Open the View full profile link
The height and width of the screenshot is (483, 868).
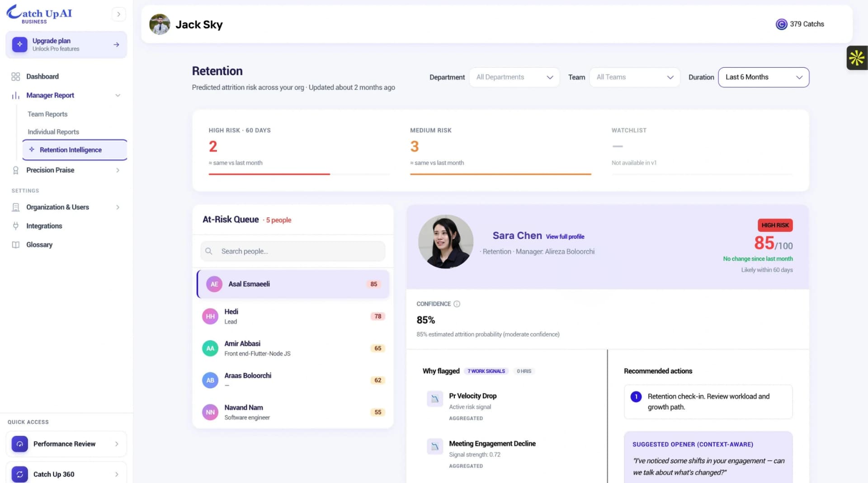click(x=565, y=237)
